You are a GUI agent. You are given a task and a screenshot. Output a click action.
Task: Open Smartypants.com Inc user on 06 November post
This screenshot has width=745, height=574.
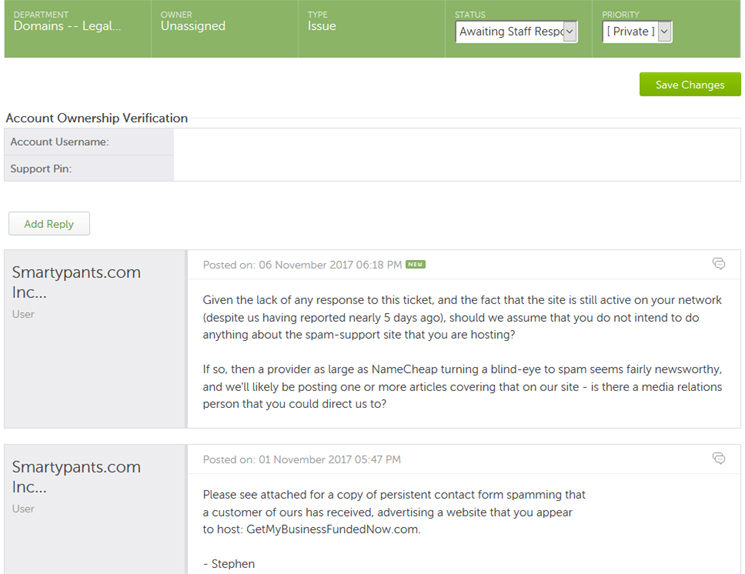click(x=76, y=282)
